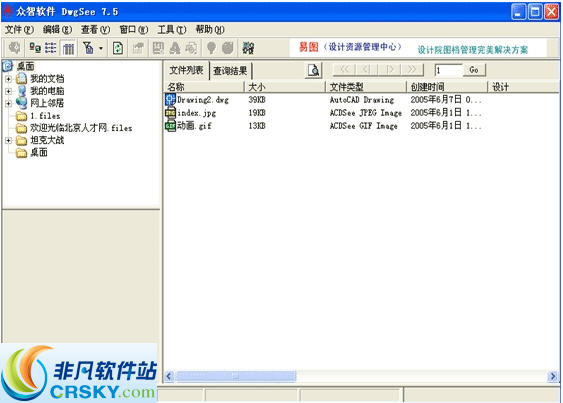Click the Go button

coord(474,70)
